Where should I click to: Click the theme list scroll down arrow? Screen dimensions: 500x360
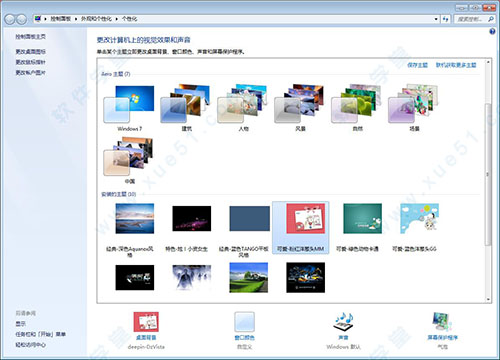click(x=488, y=299)
